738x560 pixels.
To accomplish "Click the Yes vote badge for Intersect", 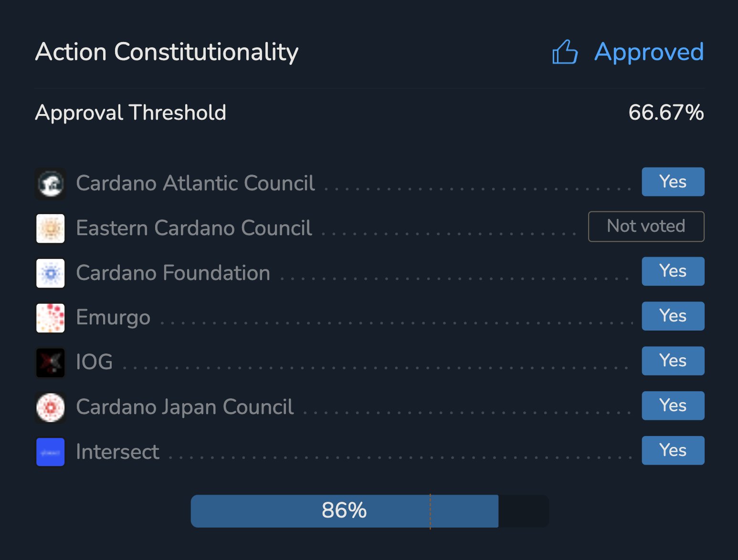I will click(673, 450).
